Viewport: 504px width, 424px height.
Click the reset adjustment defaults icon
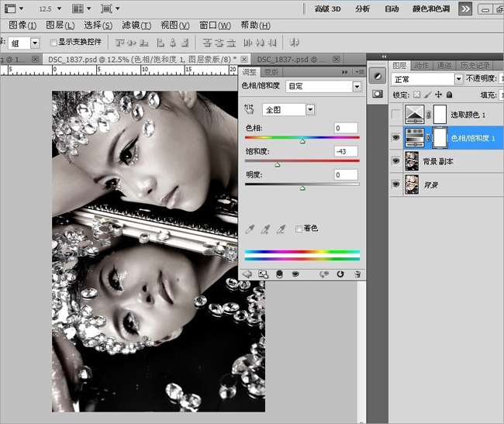(340, 274)
